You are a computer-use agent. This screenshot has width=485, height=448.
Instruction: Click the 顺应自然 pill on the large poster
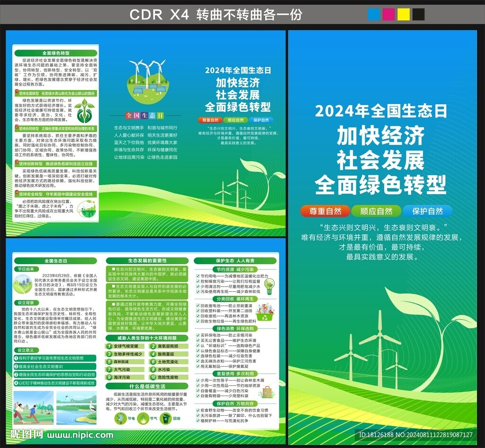point(376,211)
